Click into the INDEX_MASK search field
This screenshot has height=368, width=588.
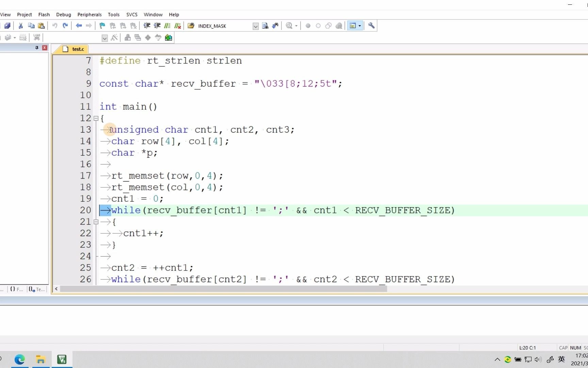pos(225,26)
